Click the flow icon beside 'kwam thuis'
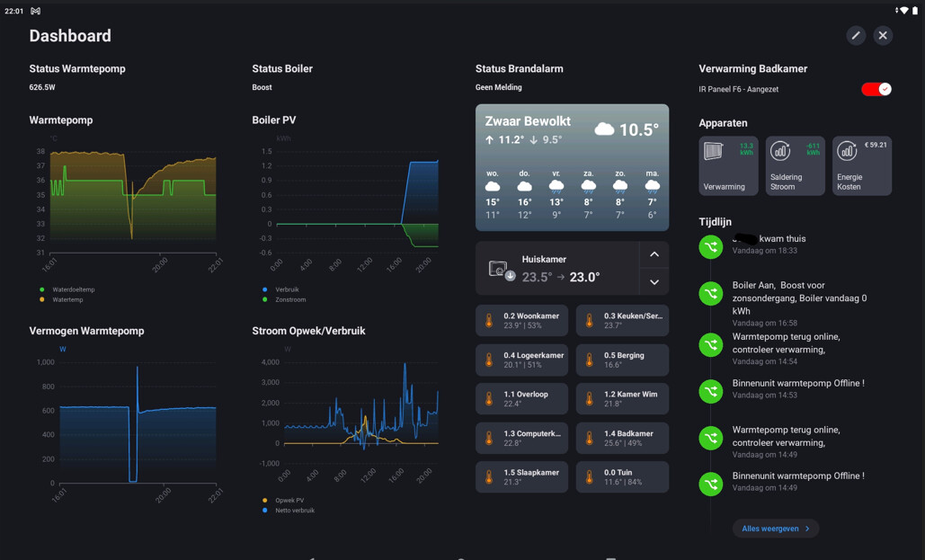925x560 pixels. [x=711, y=246]
